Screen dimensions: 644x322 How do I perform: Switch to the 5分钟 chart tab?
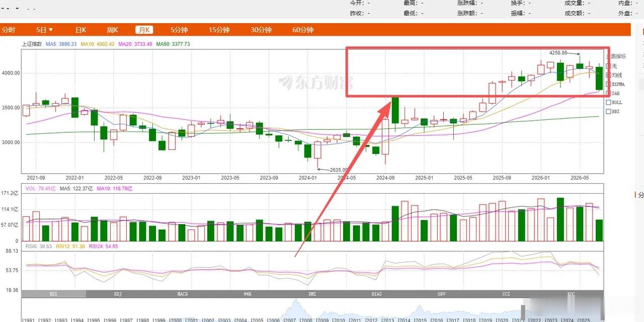click(x=179, y=30)
